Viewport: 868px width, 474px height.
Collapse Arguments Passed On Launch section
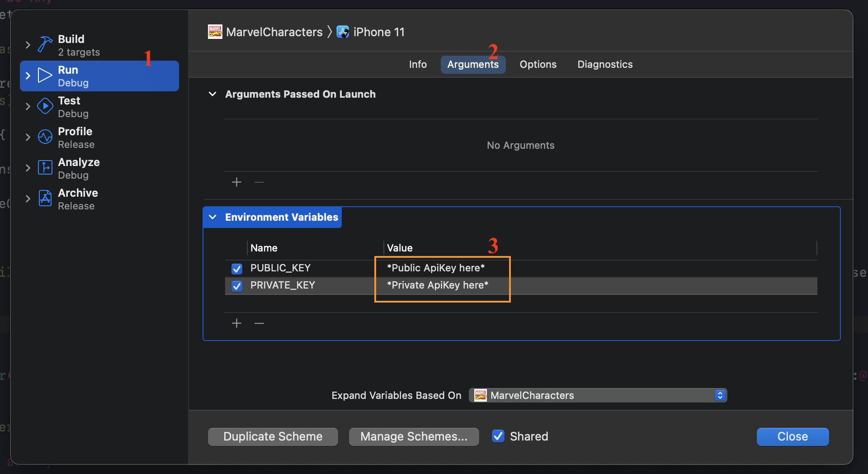212,94
